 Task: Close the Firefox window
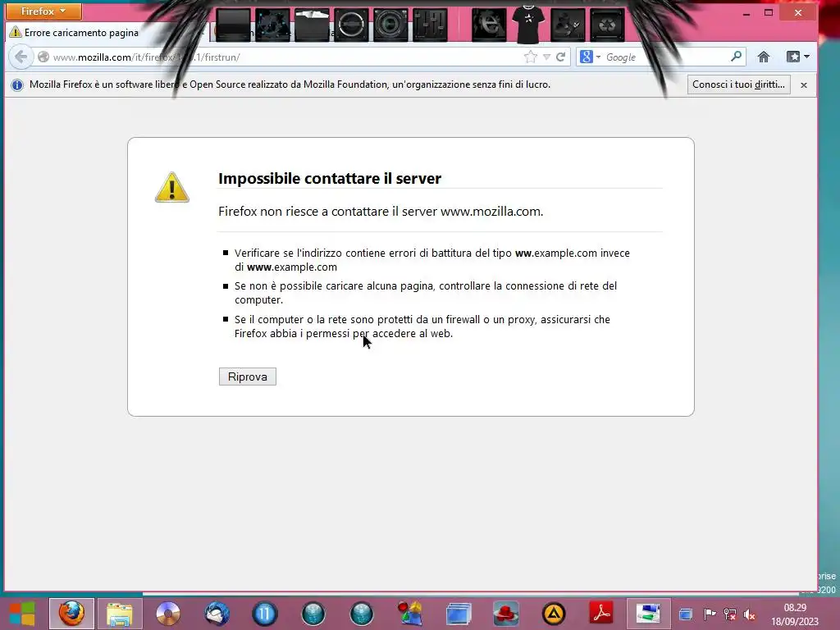click(797, 12)
